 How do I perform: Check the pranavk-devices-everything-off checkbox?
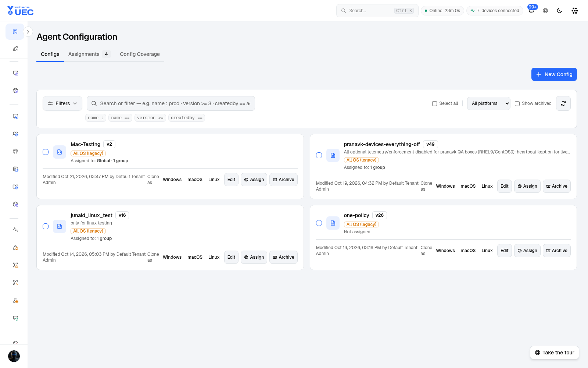tap(319, 155)
